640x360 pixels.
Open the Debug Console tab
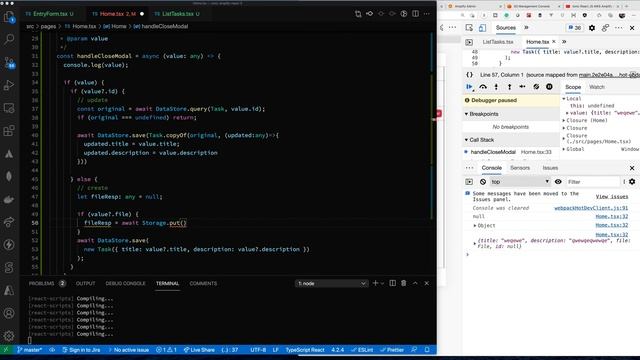125,283
